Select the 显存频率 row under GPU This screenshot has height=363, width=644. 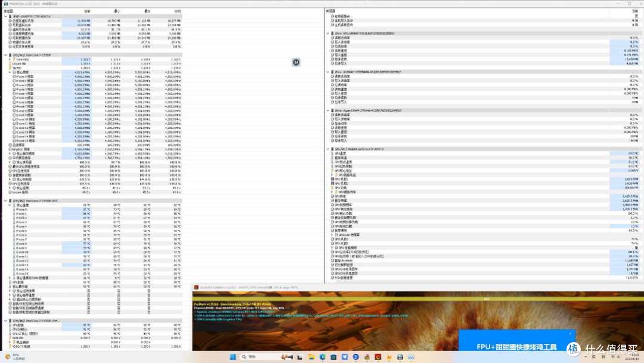coord(482,201)
